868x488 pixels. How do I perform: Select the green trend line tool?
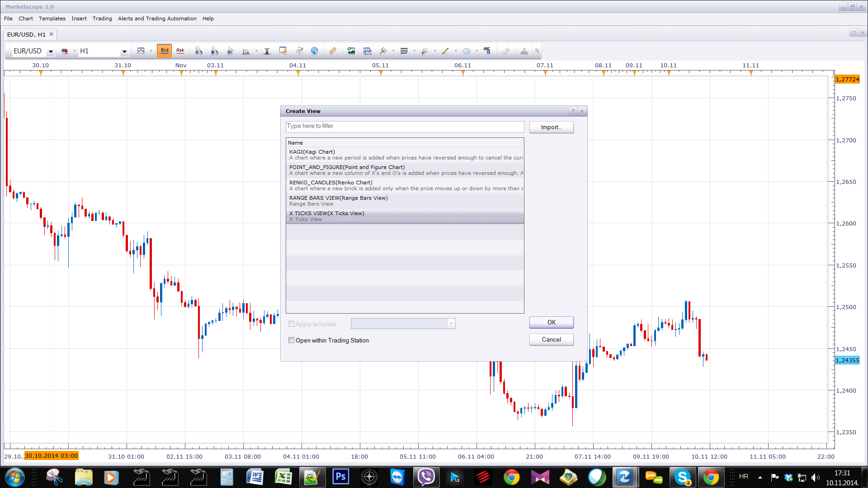(x=445, y=51)
